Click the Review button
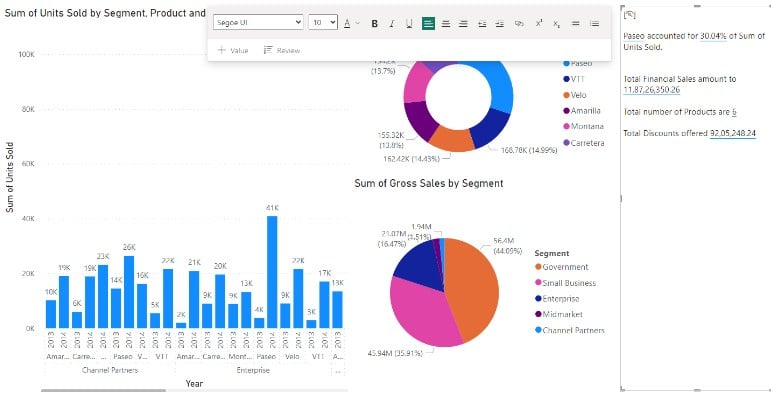The image size is (771, 394). (x=282, y=50)
